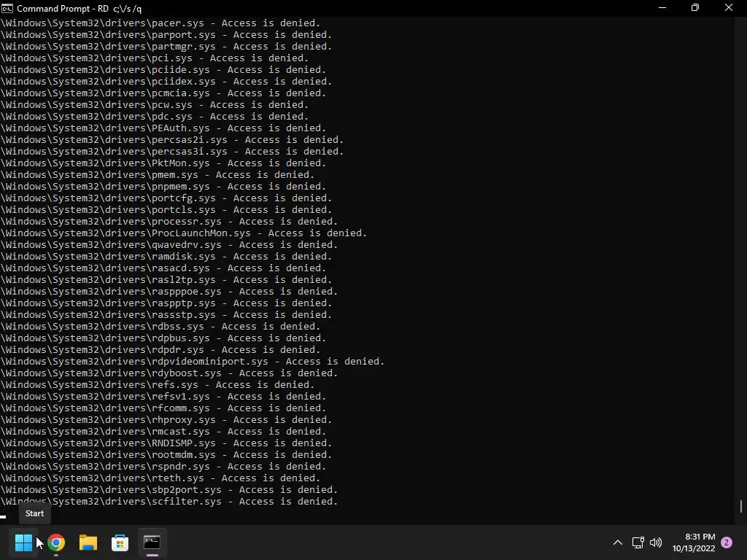Click the raspppoe.sys line

pos(169,292)
